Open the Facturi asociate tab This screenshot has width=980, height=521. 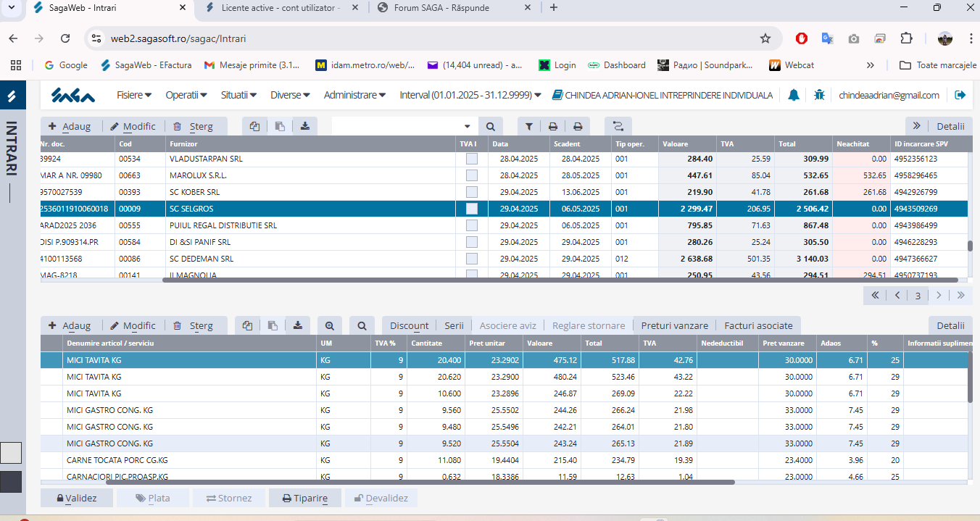click(x=759, y=325)
